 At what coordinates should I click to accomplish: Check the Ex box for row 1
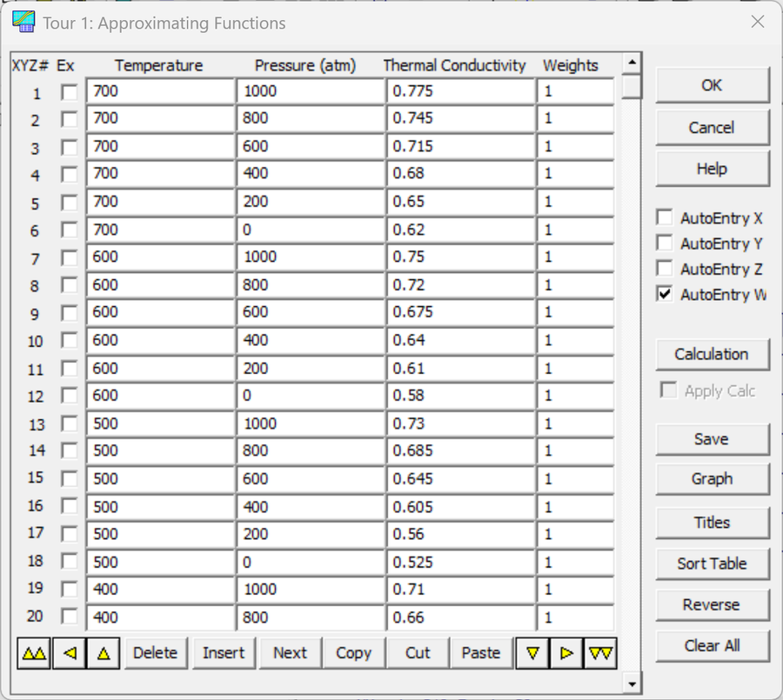69,92
